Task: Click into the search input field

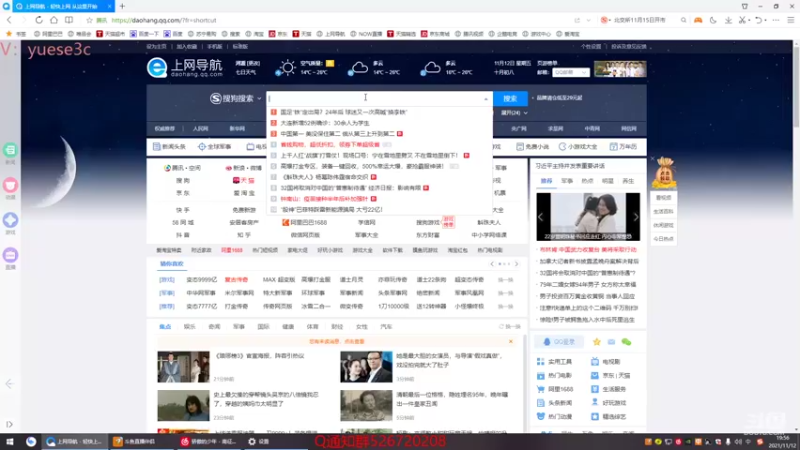Action: coord(375,98)
